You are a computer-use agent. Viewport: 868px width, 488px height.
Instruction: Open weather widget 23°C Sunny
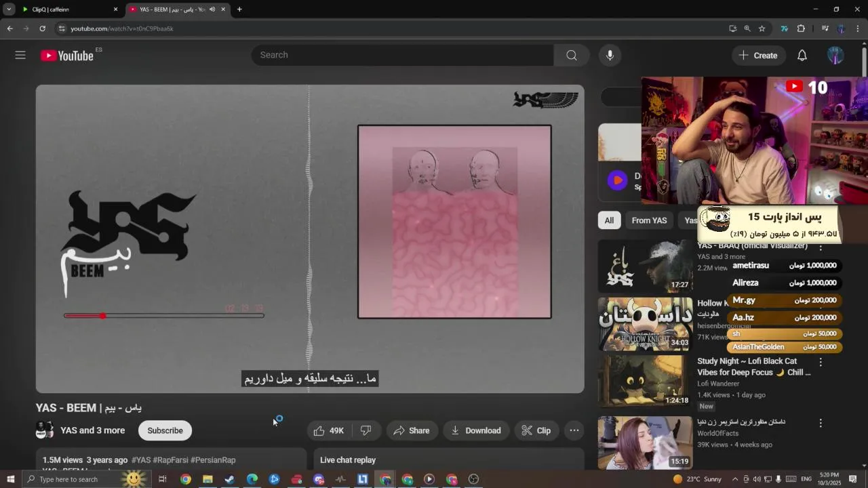tap(696, 479)
